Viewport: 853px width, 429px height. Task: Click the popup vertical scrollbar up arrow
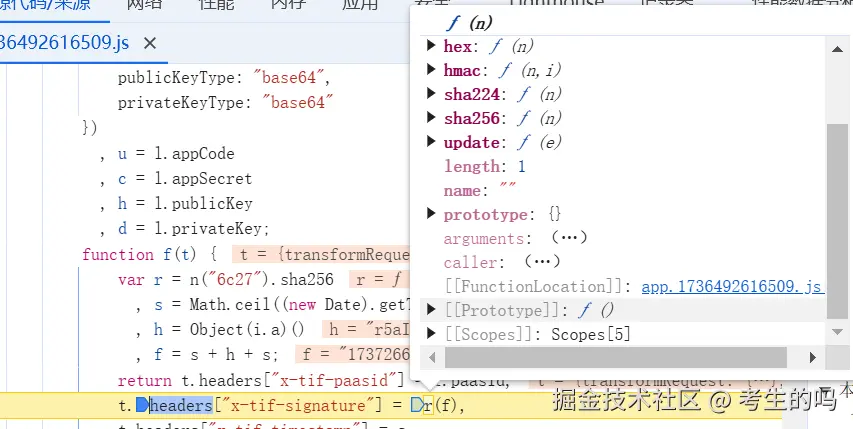(x=837, y=49)
